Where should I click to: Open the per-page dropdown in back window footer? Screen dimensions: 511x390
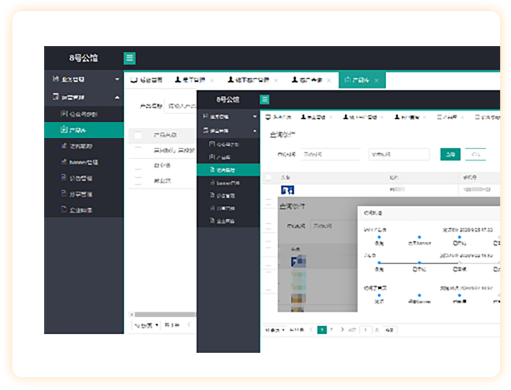pyautogui.click(x=146, y=325)
